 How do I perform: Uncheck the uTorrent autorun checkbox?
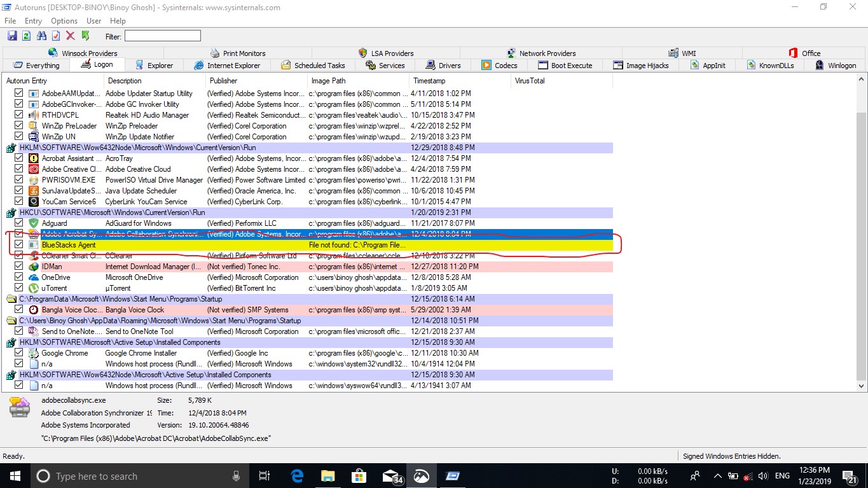18,288
